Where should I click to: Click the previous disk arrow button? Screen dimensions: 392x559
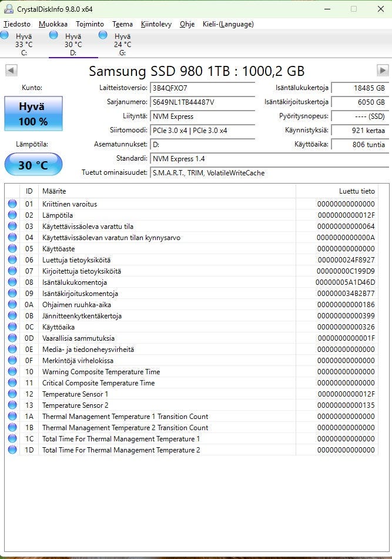(x=11, y=70)
